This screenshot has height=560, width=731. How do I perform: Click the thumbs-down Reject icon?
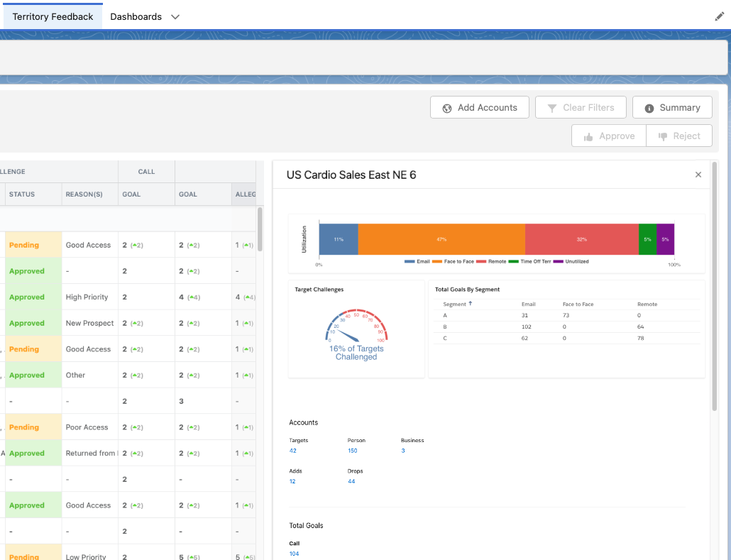point(663,136)
